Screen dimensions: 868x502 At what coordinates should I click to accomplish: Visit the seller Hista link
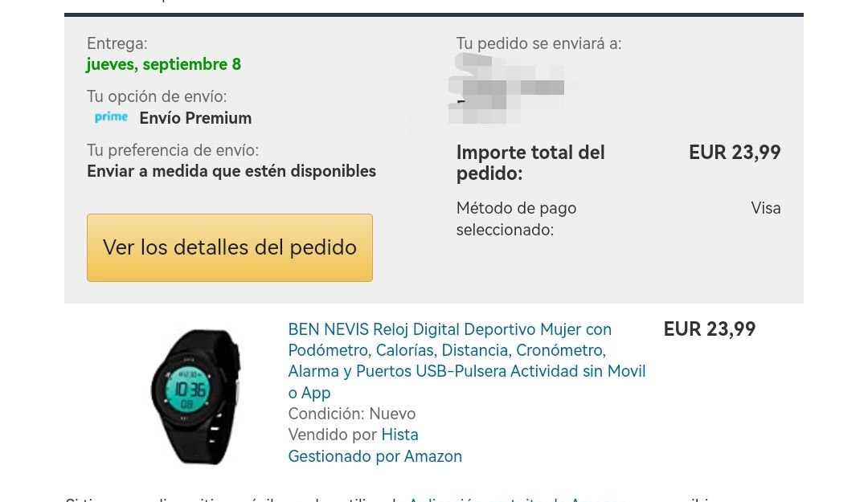point(399,435)
